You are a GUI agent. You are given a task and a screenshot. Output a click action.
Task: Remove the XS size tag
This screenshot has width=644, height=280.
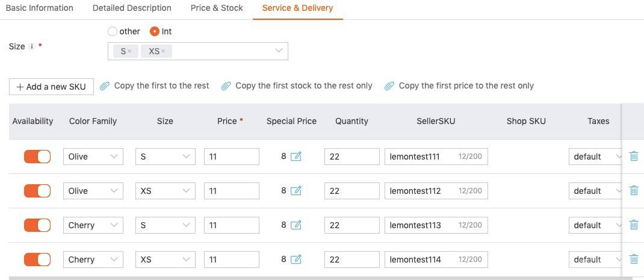(163, 52)
